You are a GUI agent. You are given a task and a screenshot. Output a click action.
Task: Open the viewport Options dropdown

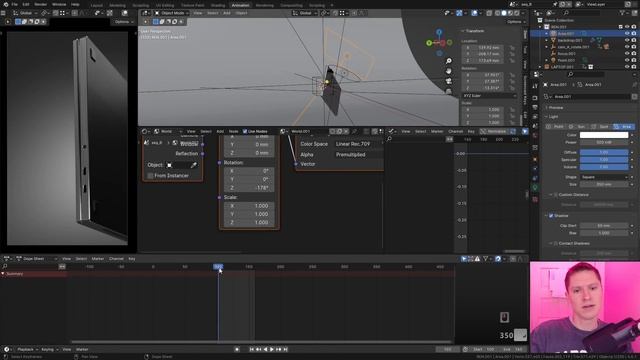coord(516,22)
